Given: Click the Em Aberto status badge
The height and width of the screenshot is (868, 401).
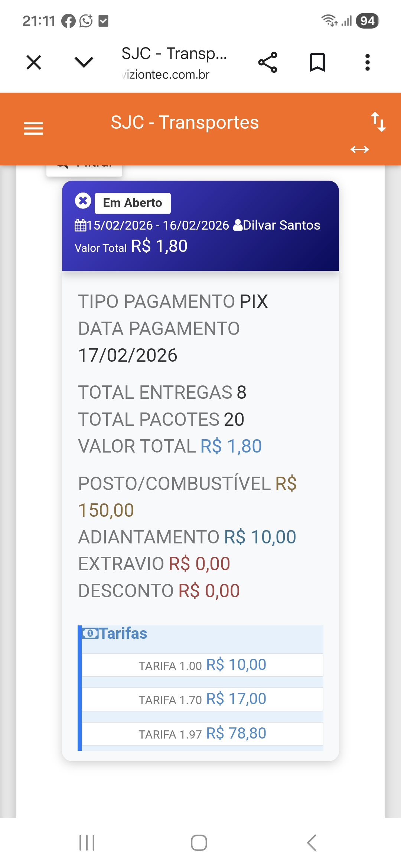Looking at the screenshot, I should 133,203.
